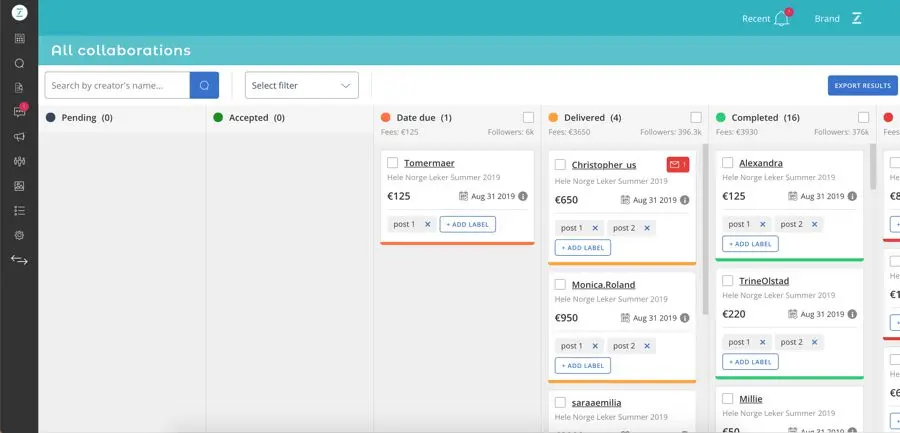Click info icon on Tomermaer's date

click(520, 196)
